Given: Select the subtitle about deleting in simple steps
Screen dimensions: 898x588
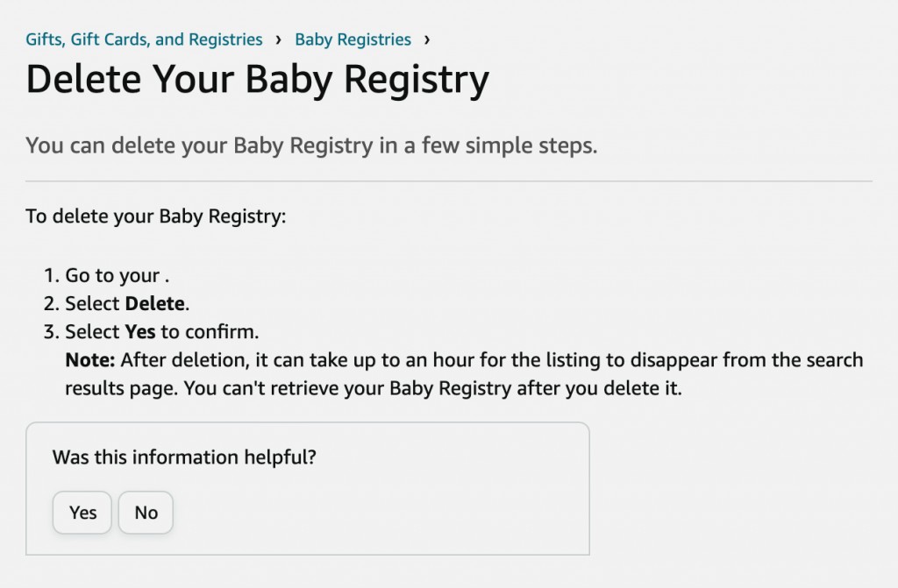Looking at the screenshot, I should pyautogui.click(x=311, y=145).
